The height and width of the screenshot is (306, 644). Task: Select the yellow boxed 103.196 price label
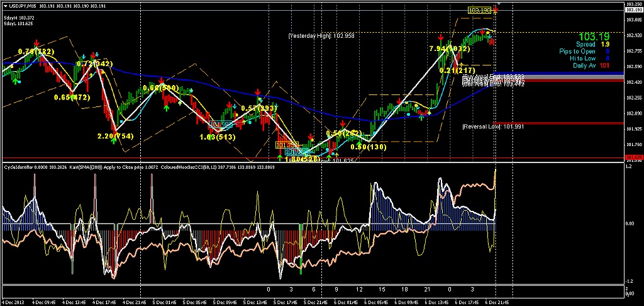tap(480, 10)
